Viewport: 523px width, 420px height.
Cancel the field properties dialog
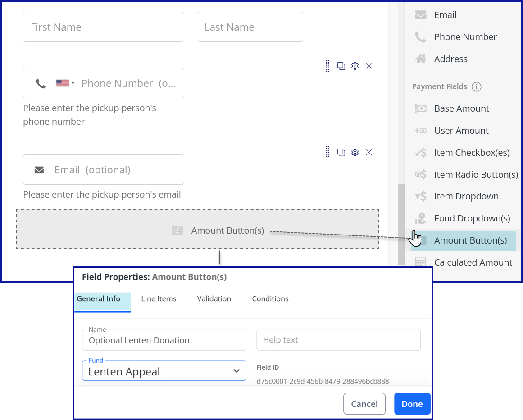point(364,404)
